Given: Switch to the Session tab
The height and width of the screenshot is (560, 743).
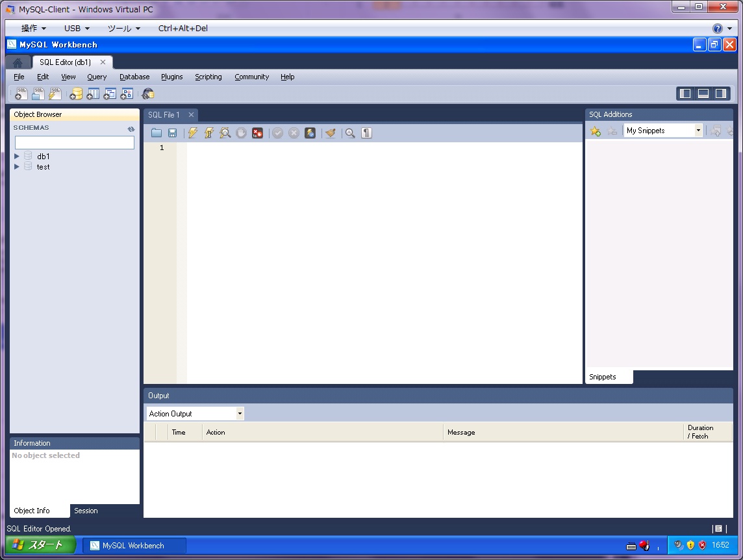Looking at the screenshot, I should pos(86,511).
